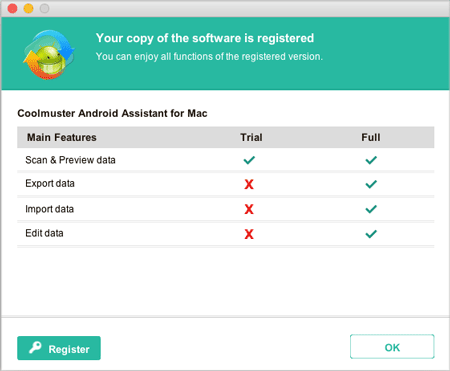450x371 pixels.
Task: Click the red X in Edit data row
Action: click(x=249, y=234)
